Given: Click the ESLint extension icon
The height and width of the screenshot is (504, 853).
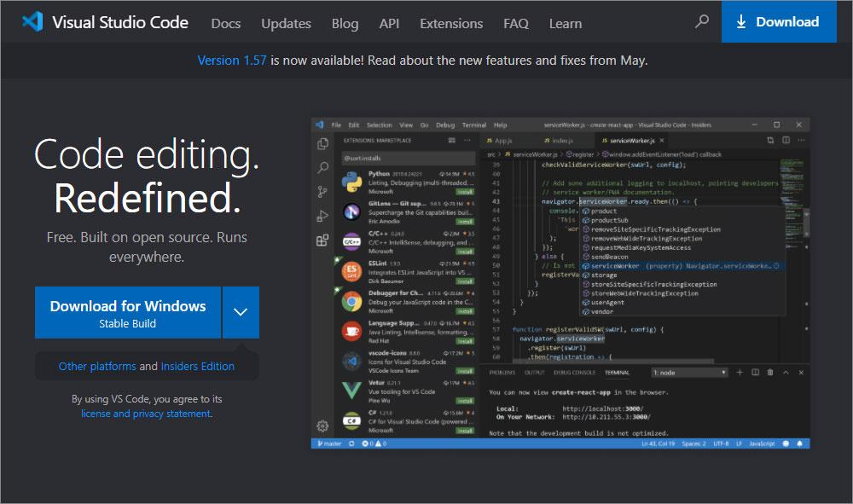Looking at the screenshot, I should [352, 270].
